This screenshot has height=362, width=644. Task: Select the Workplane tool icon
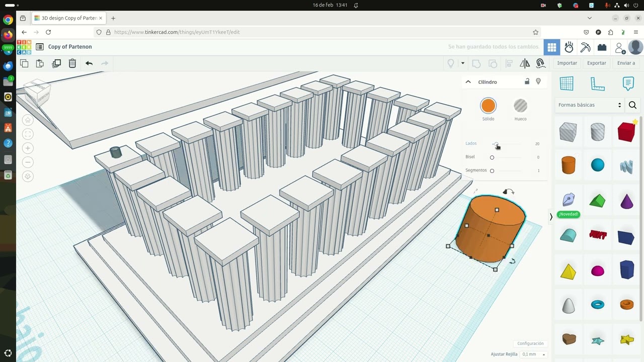(x=567, y=83)
